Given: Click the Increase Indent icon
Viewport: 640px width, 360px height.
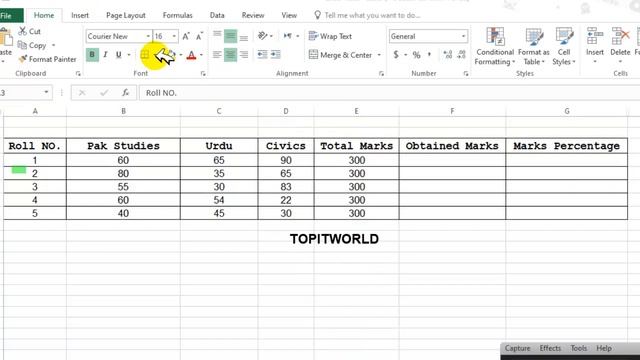Looking at the screenshot, I should [276, 55].
